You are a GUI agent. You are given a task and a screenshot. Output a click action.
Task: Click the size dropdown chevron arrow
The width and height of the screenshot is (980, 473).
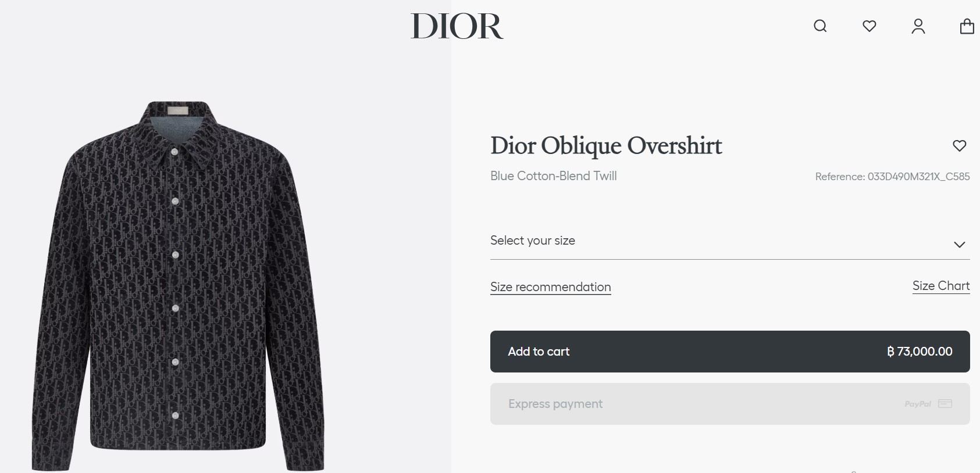[960, 245]
